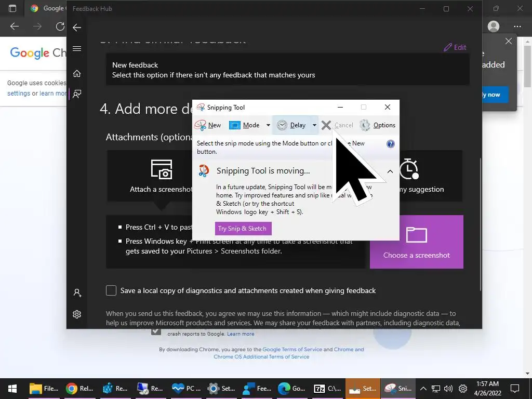Click the volume icon in system tray

[448, 389]
